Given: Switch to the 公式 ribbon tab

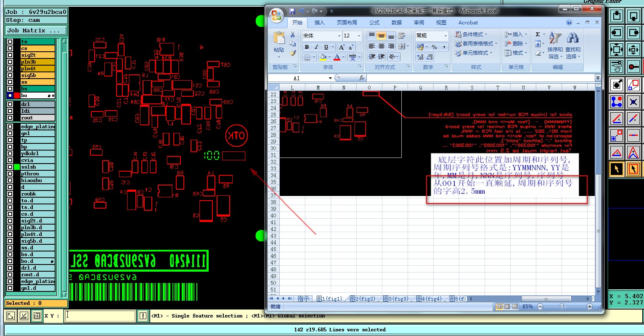Looking at the screenshot, I should coord(374,23).
